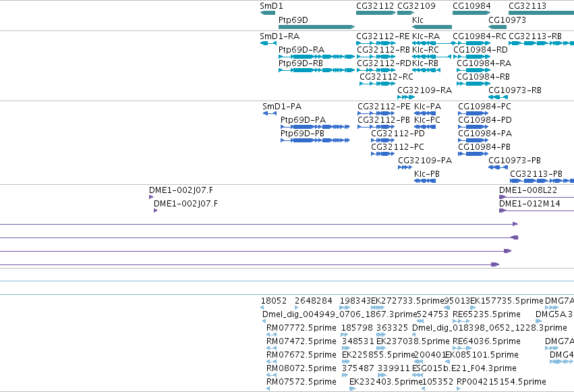Pick transcript CG10984-RB

473,84
